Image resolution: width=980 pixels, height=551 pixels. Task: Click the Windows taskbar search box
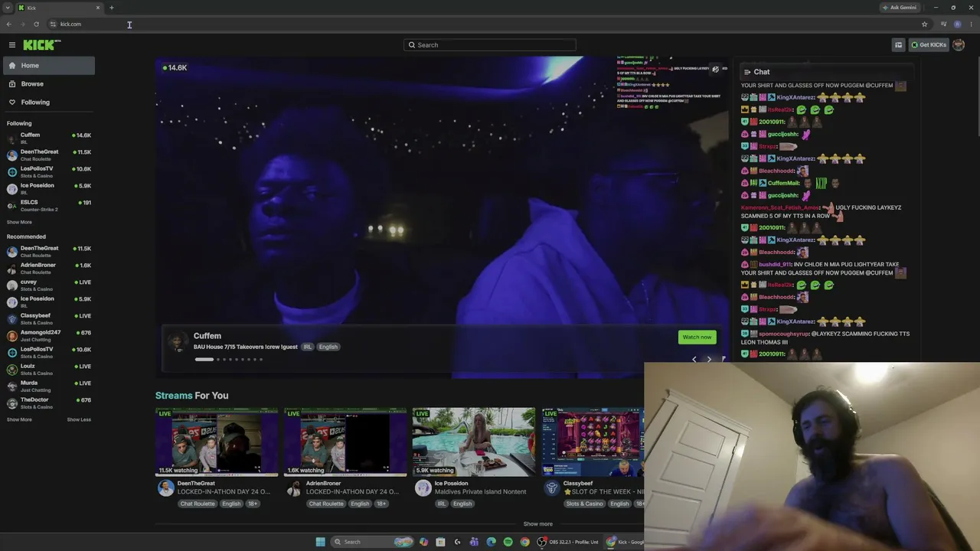click(x=372, y=542)
